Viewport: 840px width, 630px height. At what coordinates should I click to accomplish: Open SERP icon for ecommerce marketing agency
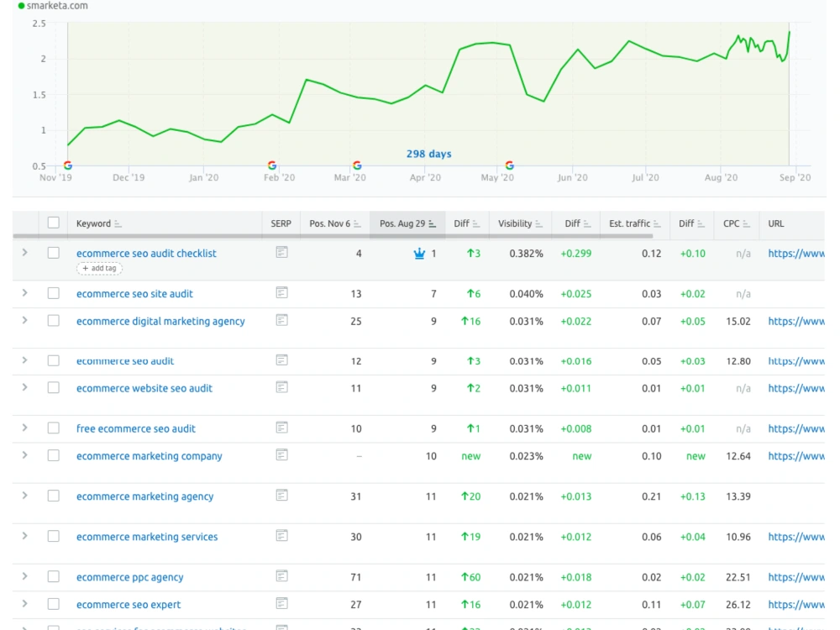(x=281, y=495)
